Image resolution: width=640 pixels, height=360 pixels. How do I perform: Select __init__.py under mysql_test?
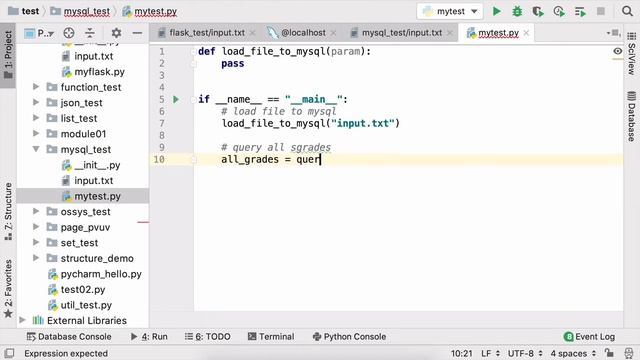tap(91, 165)
